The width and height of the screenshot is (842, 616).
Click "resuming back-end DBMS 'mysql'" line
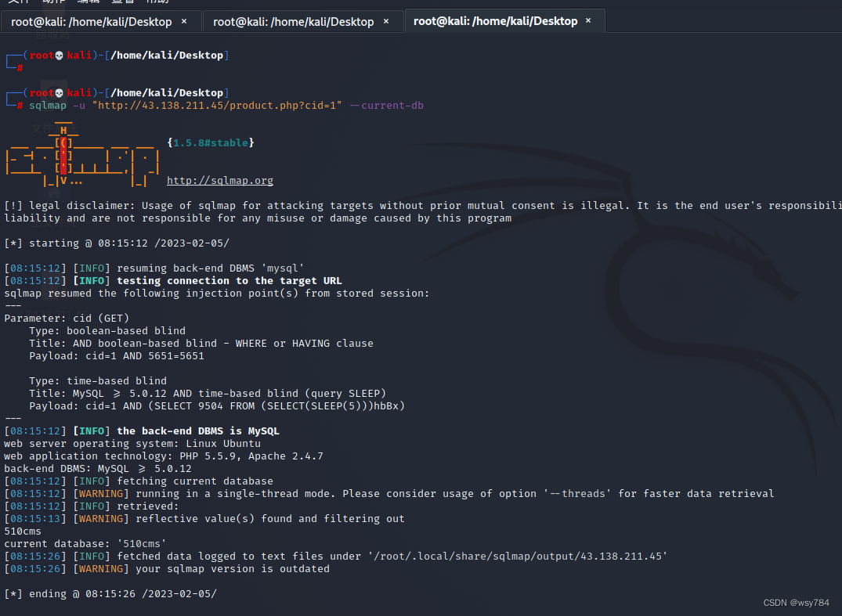pos(154,268)
